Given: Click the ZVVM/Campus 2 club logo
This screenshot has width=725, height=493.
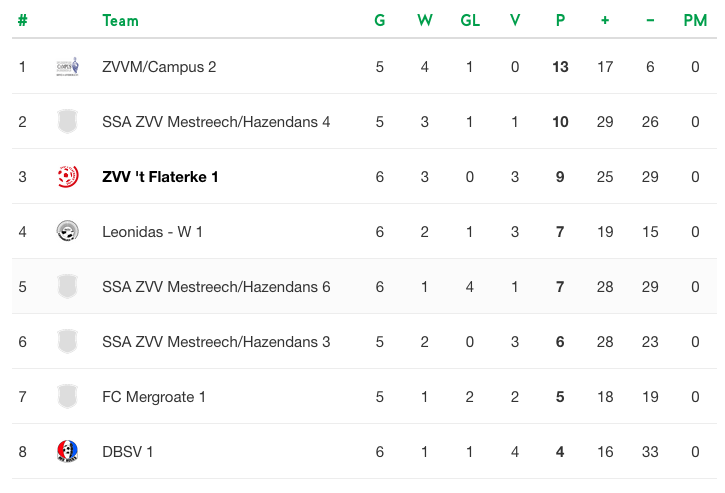Looking at the screenshot, I should pyautogui.click(x=68, y=67).
